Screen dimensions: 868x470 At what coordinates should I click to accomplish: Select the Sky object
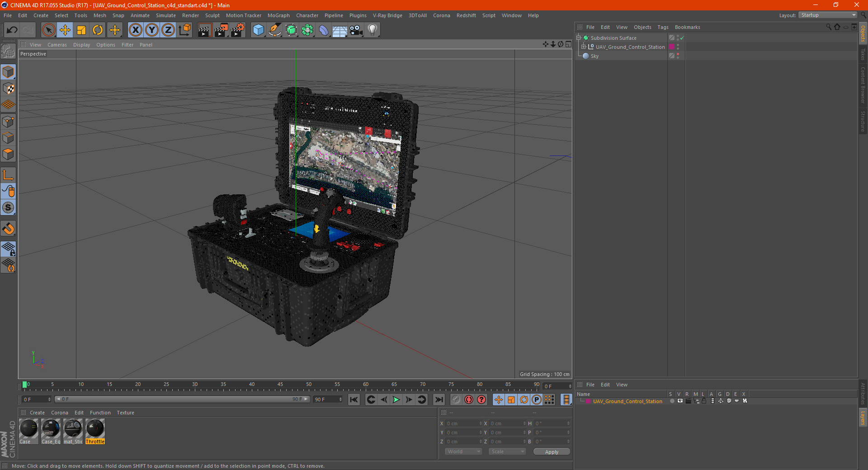click(x=594, y=56)
